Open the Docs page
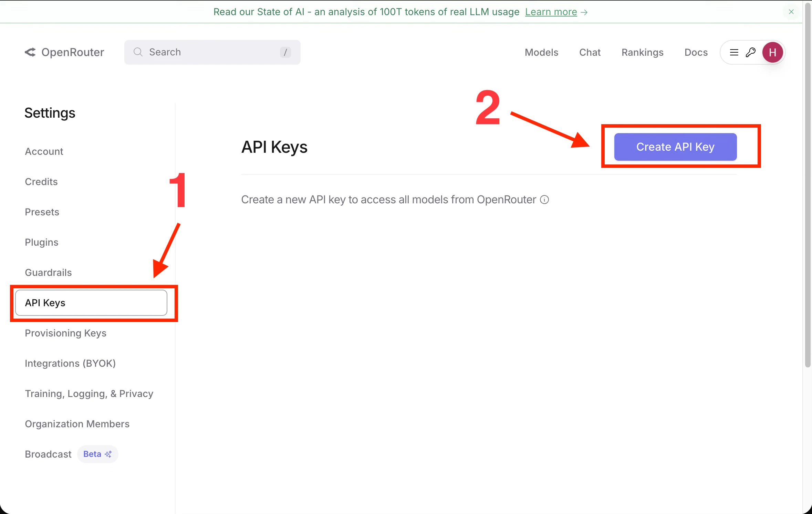 pyautogui.click(x=696, y=52)
